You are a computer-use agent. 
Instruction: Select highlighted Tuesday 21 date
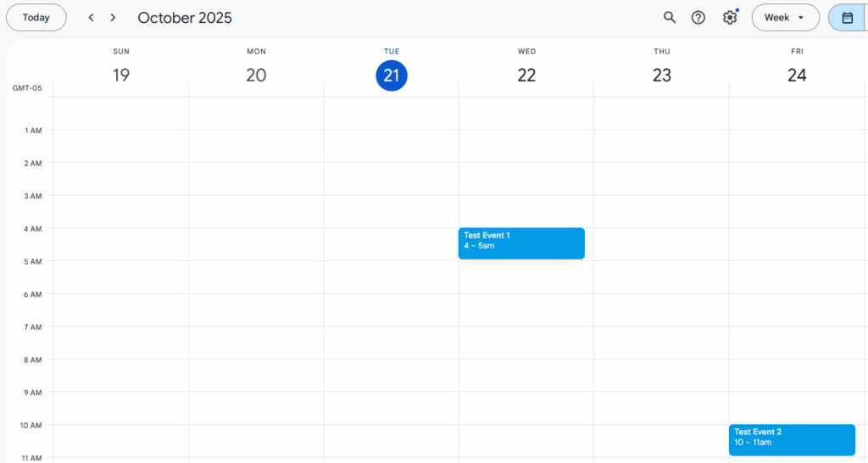point(392,75)
